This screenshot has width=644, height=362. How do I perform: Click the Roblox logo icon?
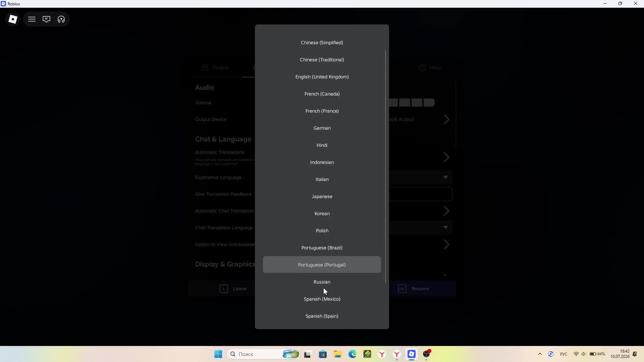13,19
